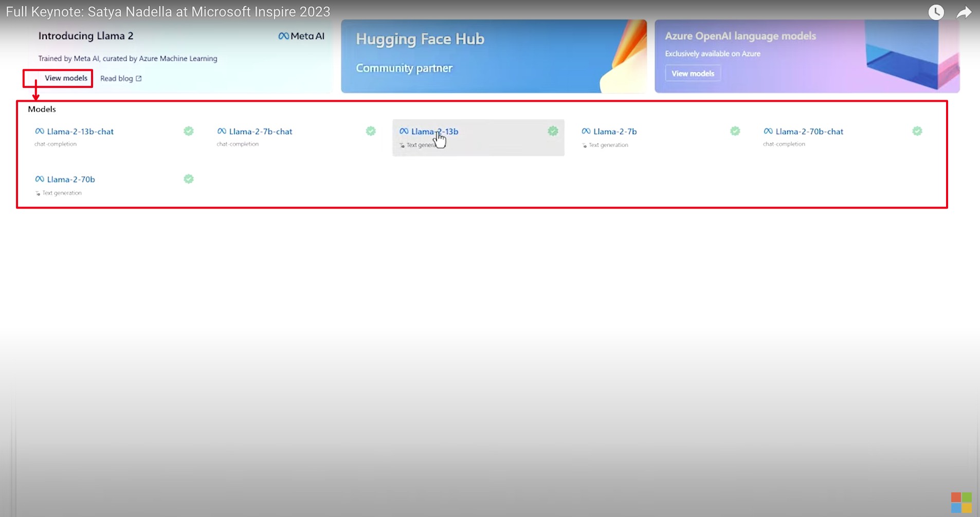Click the Introducing Llama 2 heading
The width and height of the screenshot is (980, 517).
pos(86,36)
